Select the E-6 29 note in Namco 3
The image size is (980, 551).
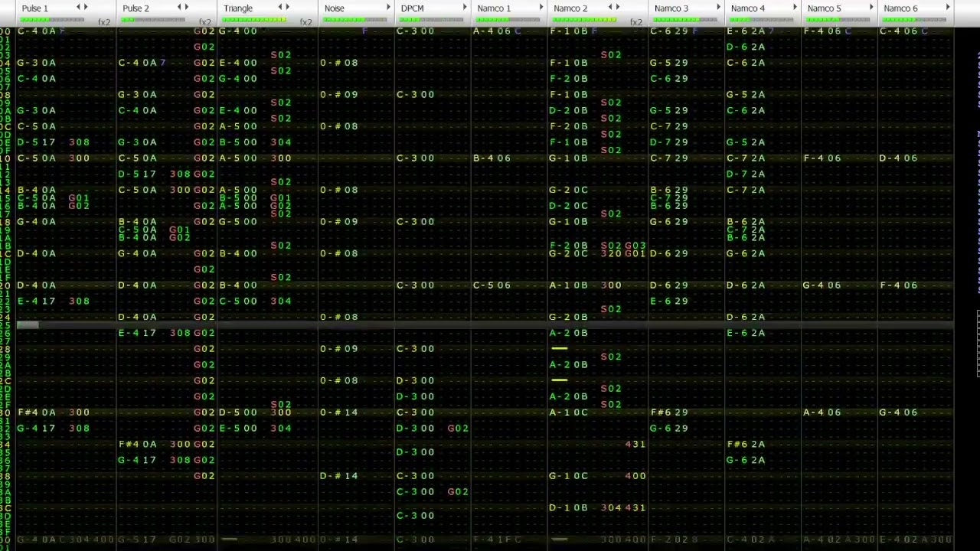pos(670,302)
